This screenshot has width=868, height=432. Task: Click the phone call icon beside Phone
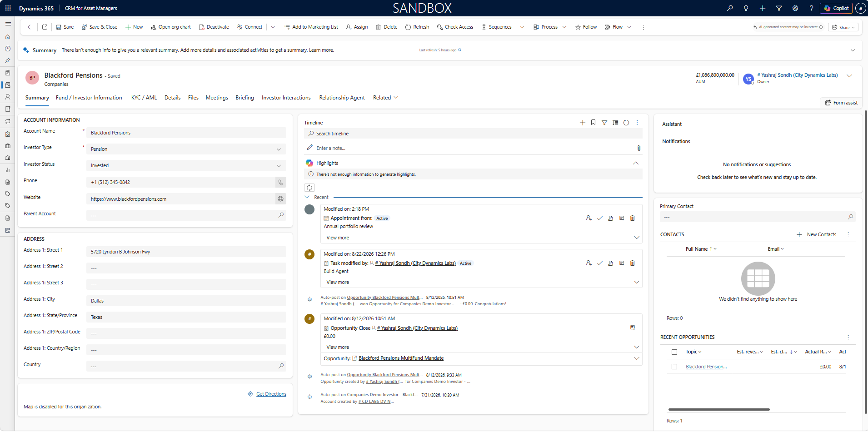click(281, 182)
